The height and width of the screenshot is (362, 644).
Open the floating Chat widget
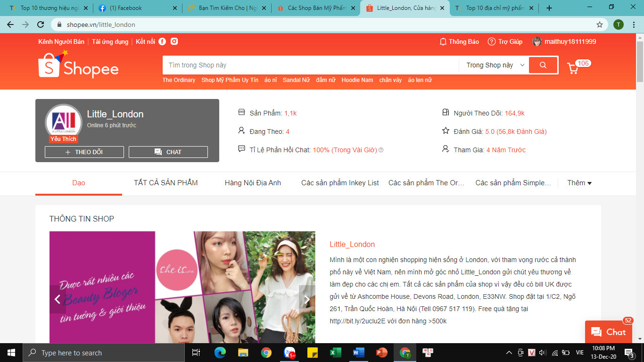pos(608,332)
